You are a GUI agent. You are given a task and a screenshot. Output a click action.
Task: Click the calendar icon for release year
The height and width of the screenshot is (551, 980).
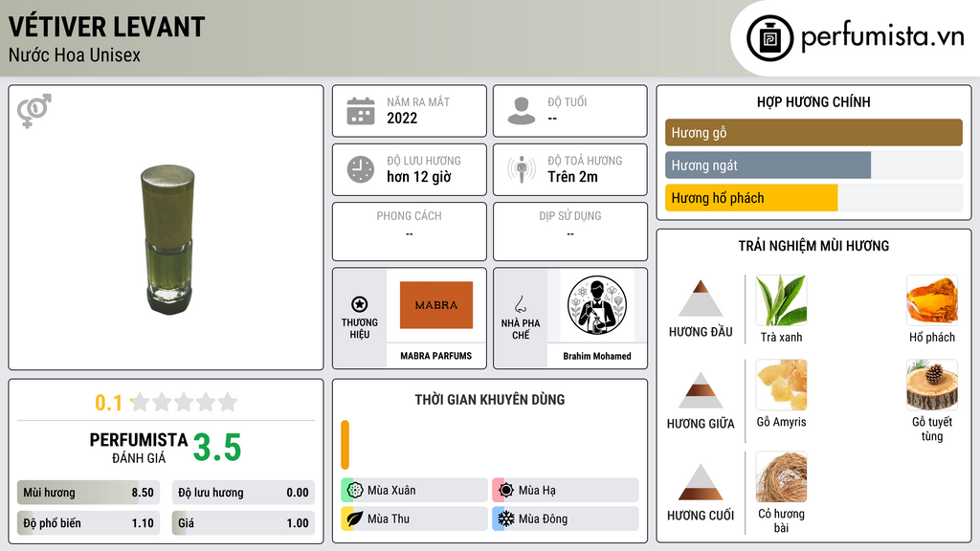pos(361,111)
